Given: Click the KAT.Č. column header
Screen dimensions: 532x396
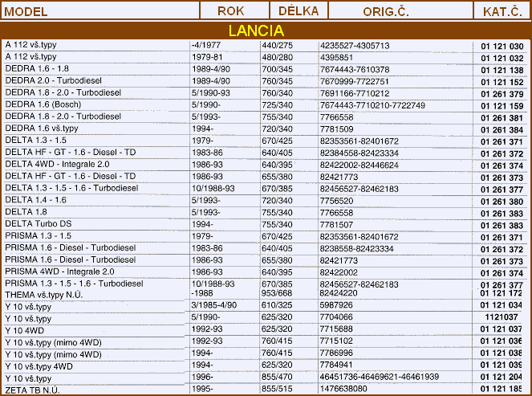Looking at the screenshot, I should [502, 11].
